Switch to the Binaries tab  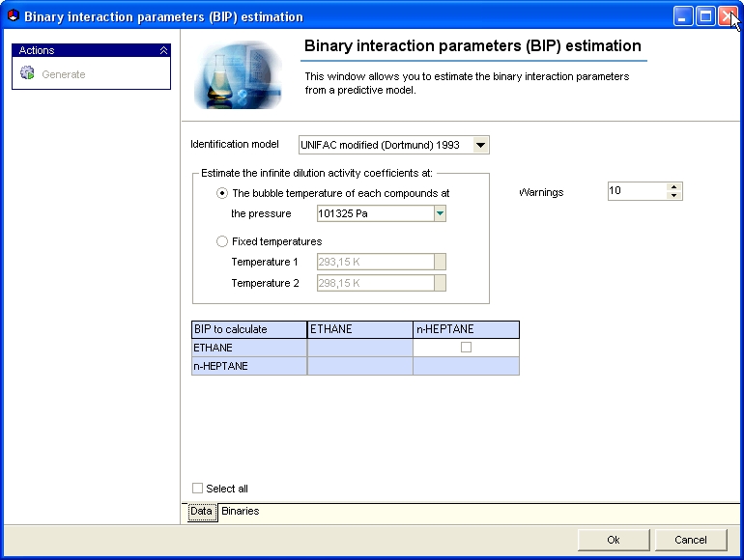pos(240,511)
